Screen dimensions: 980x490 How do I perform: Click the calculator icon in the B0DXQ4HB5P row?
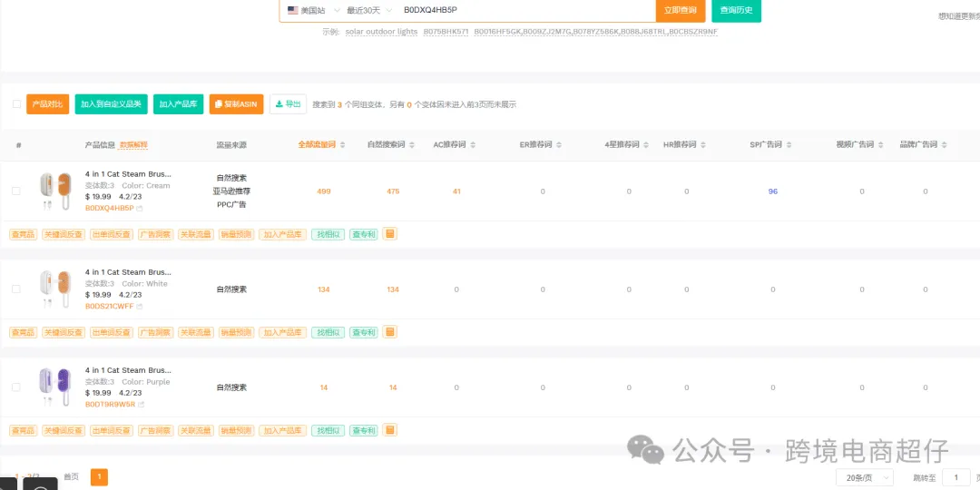coord(390,234)
